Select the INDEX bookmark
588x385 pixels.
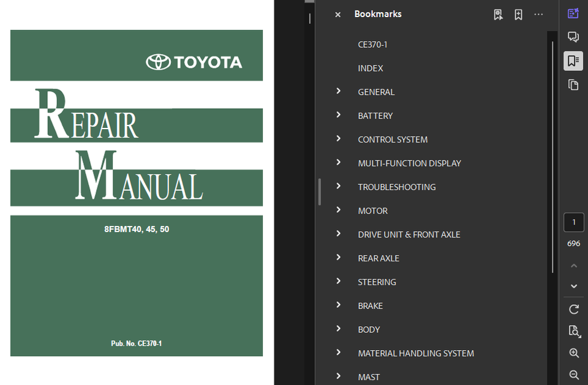(x=371, y=68)
